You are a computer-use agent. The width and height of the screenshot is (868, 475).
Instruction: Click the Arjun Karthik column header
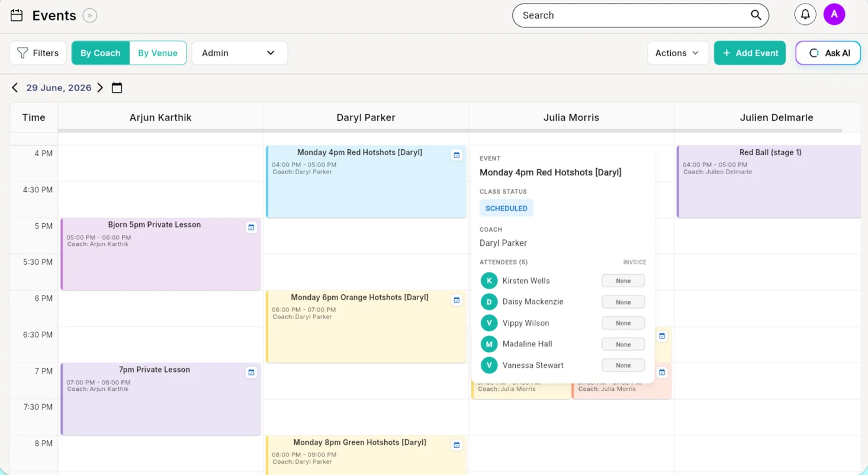click(160, 117)
